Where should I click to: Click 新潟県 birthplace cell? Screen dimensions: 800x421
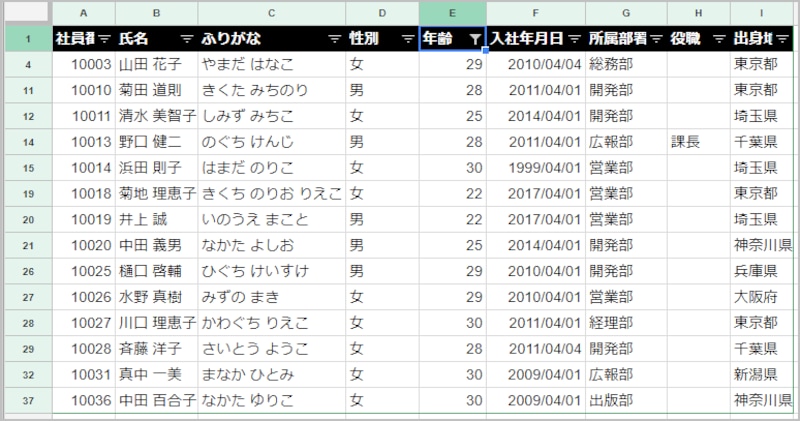(x=762, y=375)
